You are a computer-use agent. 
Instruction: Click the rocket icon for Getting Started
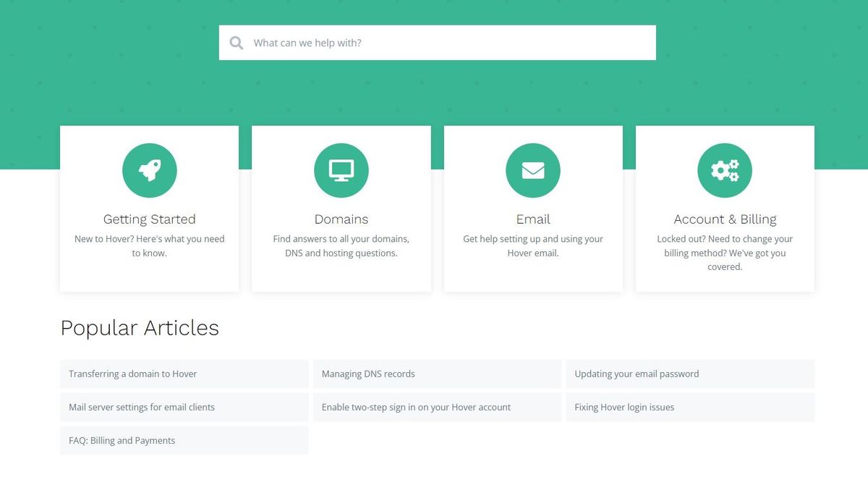coord(149,169)
